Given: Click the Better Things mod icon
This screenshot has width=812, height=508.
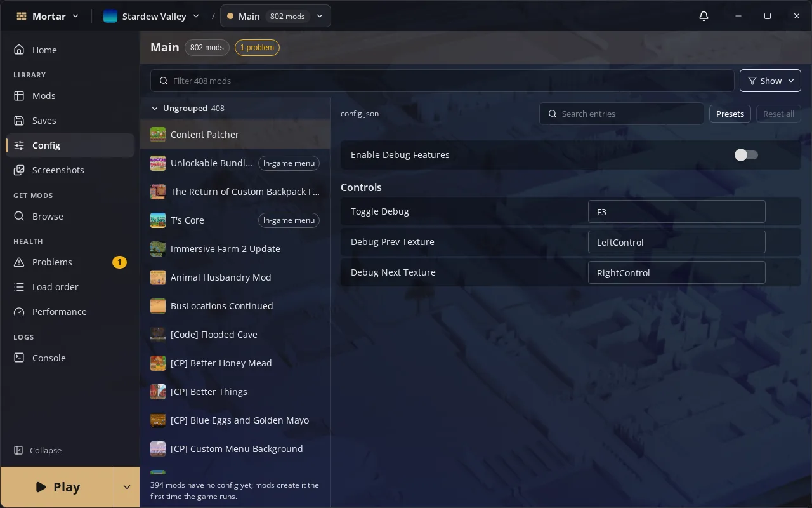Looking at the screenshot, I should tap(158, 392).
